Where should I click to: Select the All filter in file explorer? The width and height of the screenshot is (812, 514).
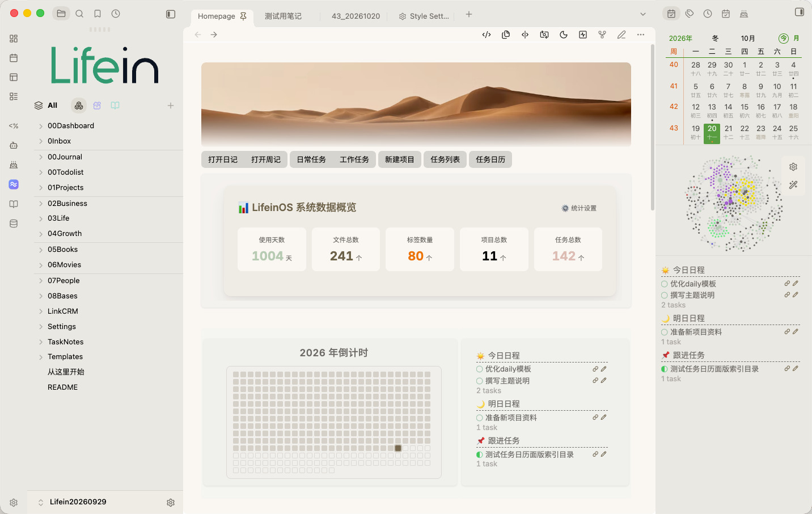pyautogui.click(x=46, y=106)
